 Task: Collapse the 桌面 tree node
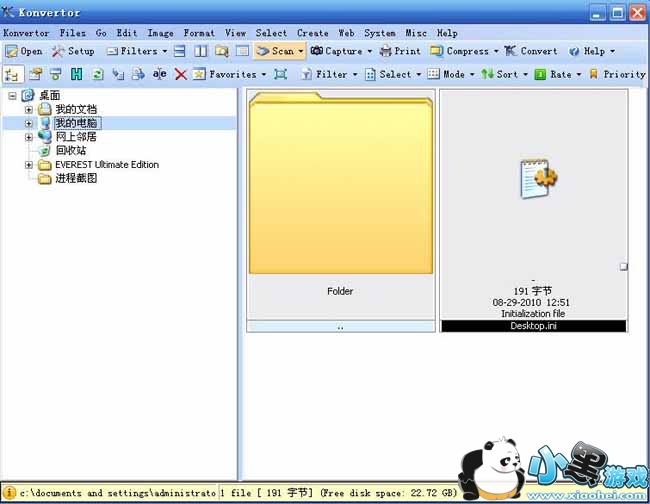pos(12,96)
